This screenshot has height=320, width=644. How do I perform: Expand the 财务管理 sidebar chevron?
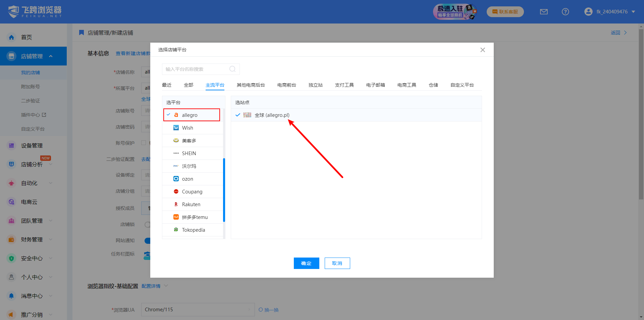pyautogui.click(x=51, y=239)
